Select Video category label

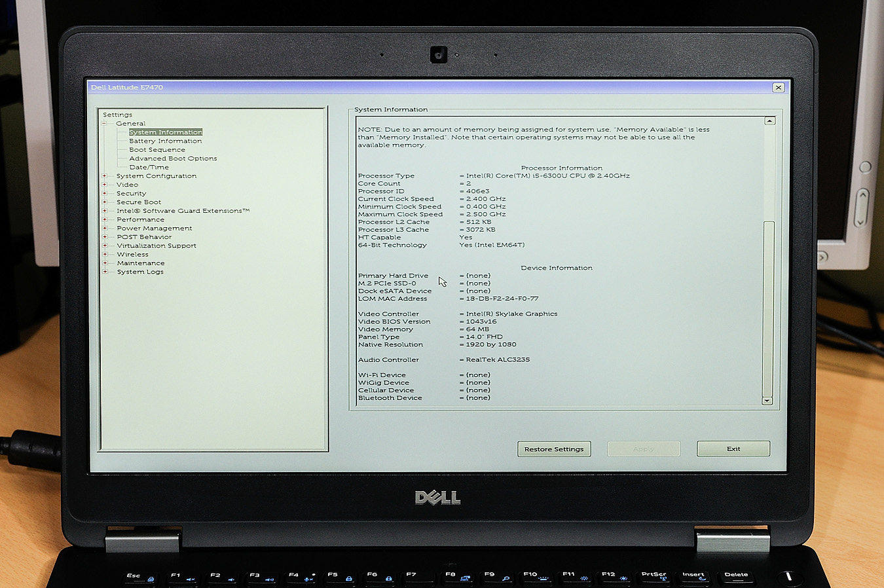pyautogui.click(x=128, y=185)
